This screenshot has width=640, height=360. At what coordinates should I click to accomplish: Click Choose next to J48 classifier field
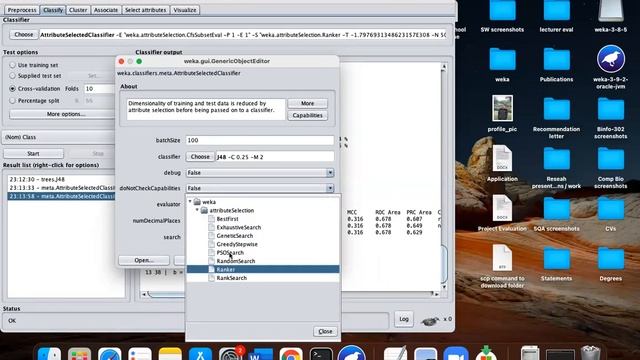(200, 157)
